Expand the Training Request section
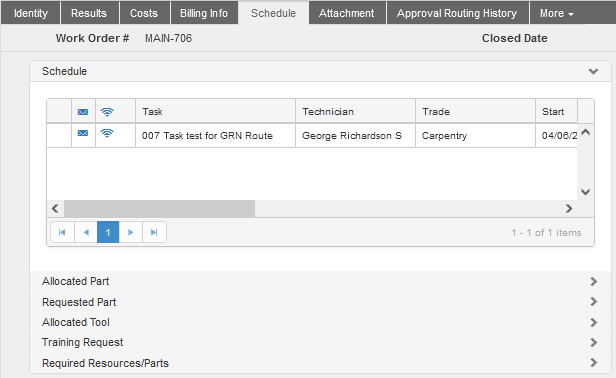Viewport: 616px width, 378px height. click(x=594, y=343)
